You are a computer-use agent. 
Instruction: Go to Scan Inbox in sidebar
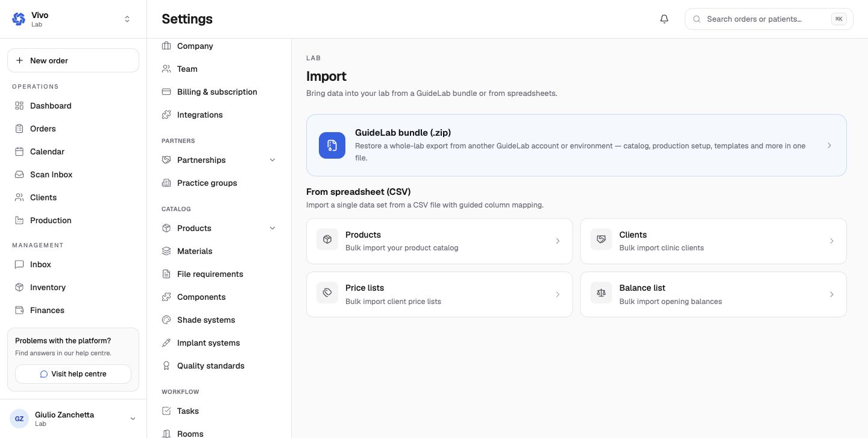pos(73,174)
